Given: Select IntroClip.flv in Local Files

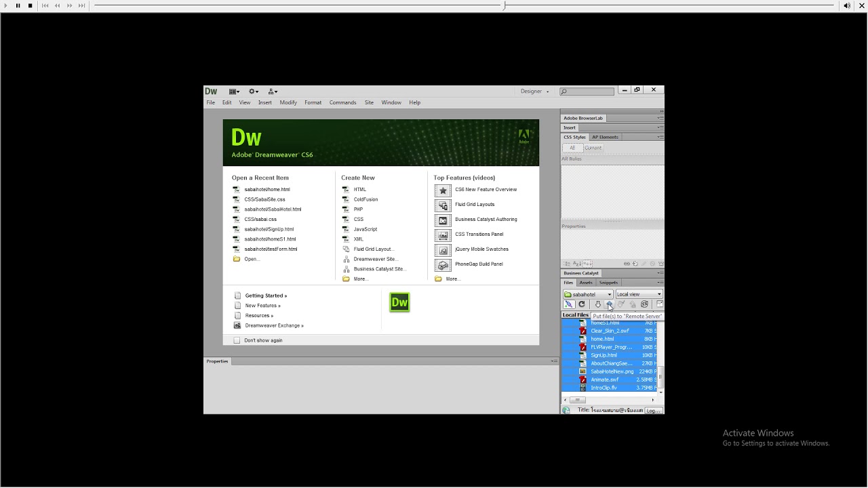Looking at the screenshot, I should pyautogui.click(x=604, y=388).
